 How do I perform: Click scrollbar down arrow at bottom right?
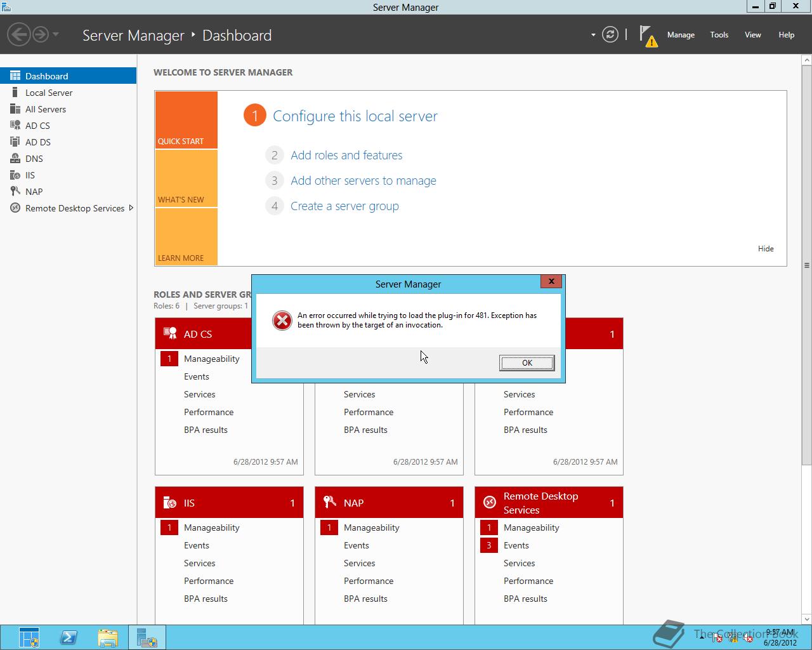807,619
